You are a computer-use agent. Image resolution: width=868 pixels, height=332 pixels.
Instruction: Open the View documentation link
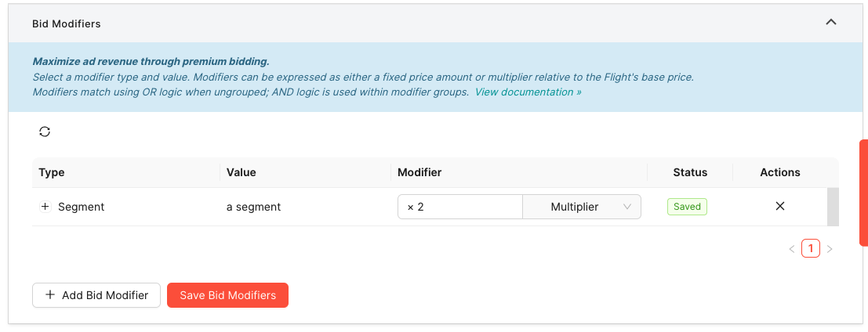pos(528,92)
